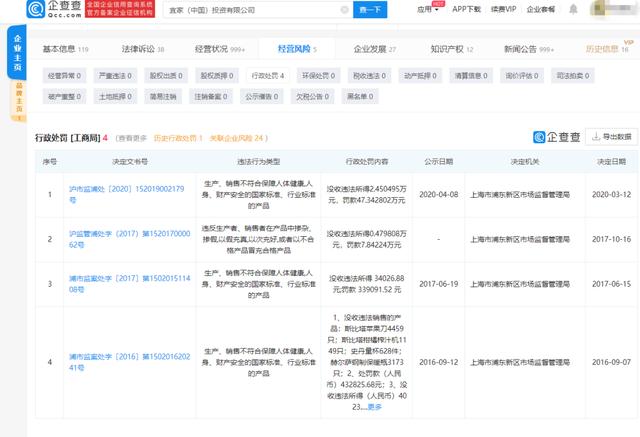Click the search field containing the company name
The height and width of the screenshot is (437, 640).
click(x=258, y=10)
